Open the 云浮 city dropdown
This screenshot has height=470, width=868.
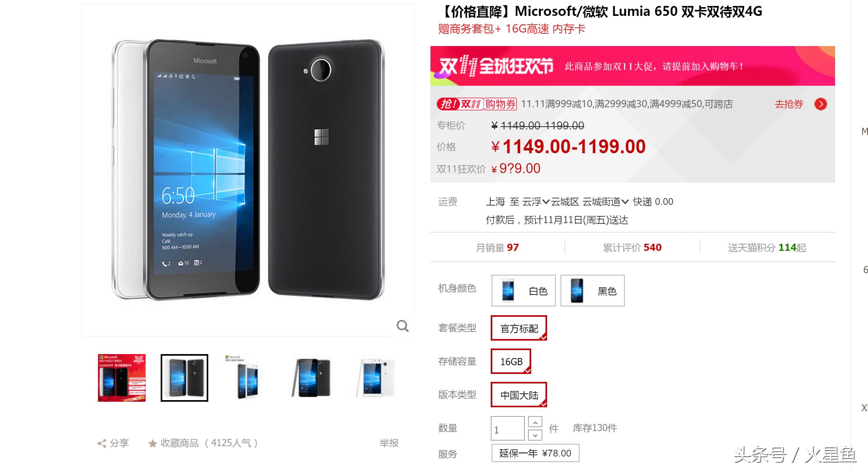click(536, 202)
